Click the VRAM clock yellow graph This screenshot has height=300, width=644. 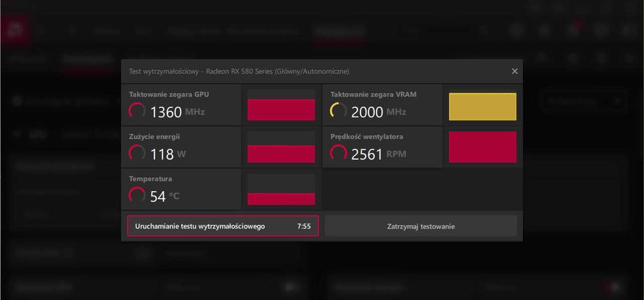pos(482,106)
